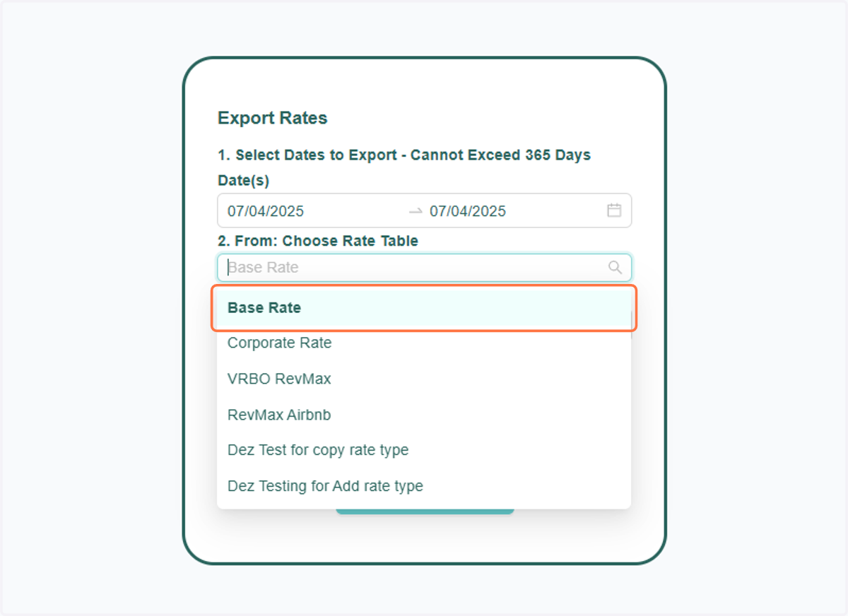Select the start date 07/04/2025
Screen dimensions: 848x616
coord(266,211)
